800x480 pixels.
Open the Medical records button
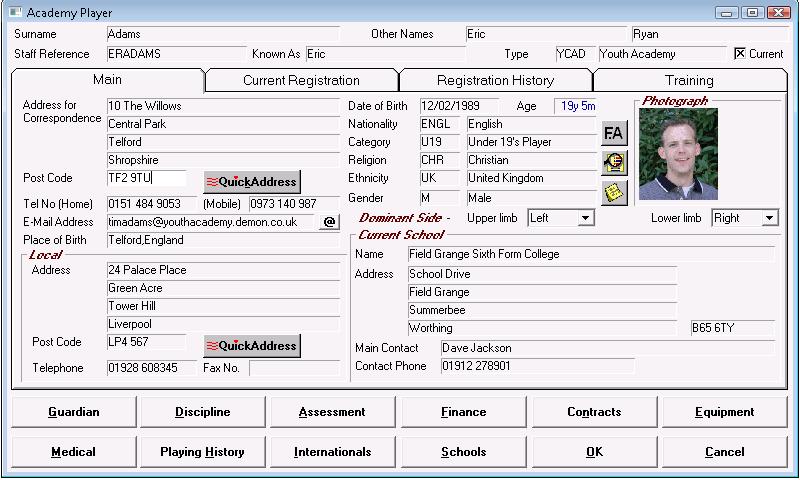74,452
